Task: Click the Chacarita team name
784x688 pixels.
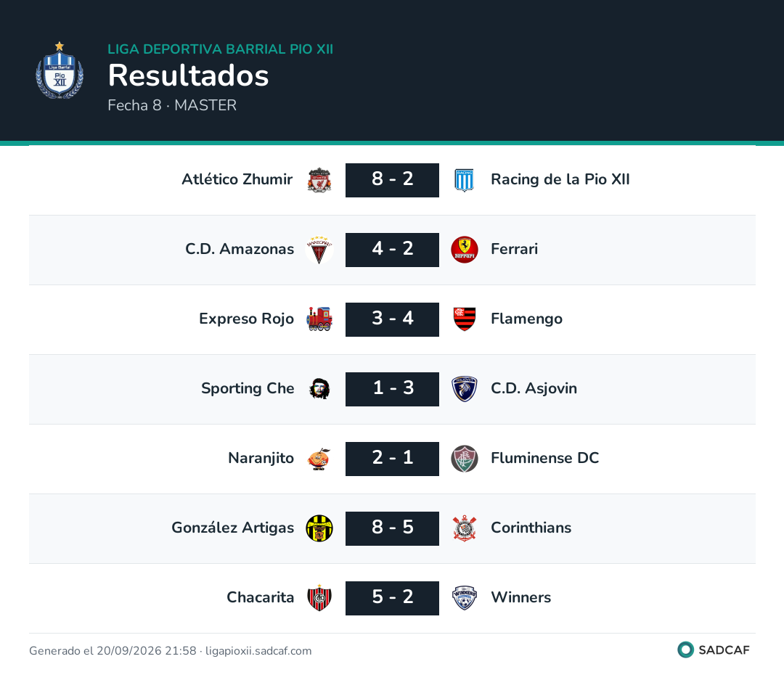Action: click(x=260, y=597)
